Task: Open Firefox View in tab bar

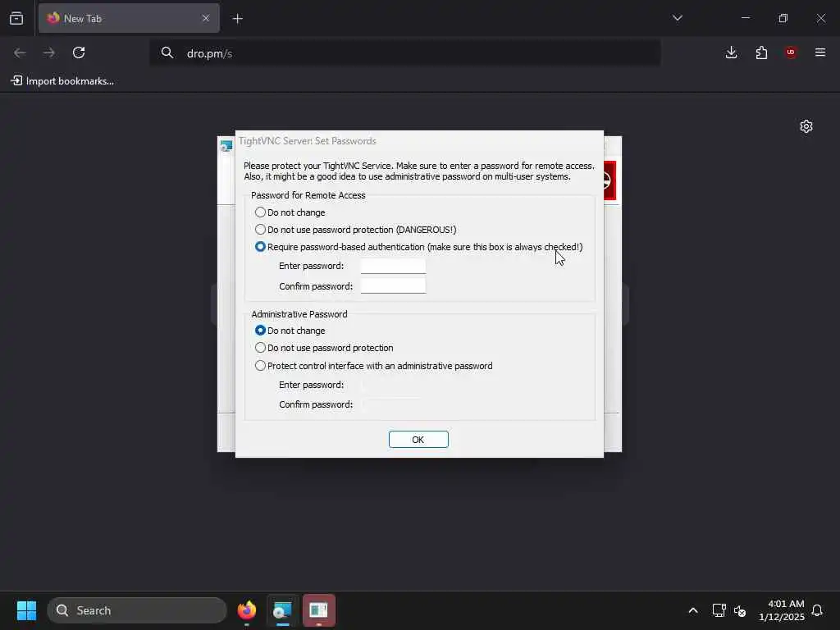Action: pos(16,18)
